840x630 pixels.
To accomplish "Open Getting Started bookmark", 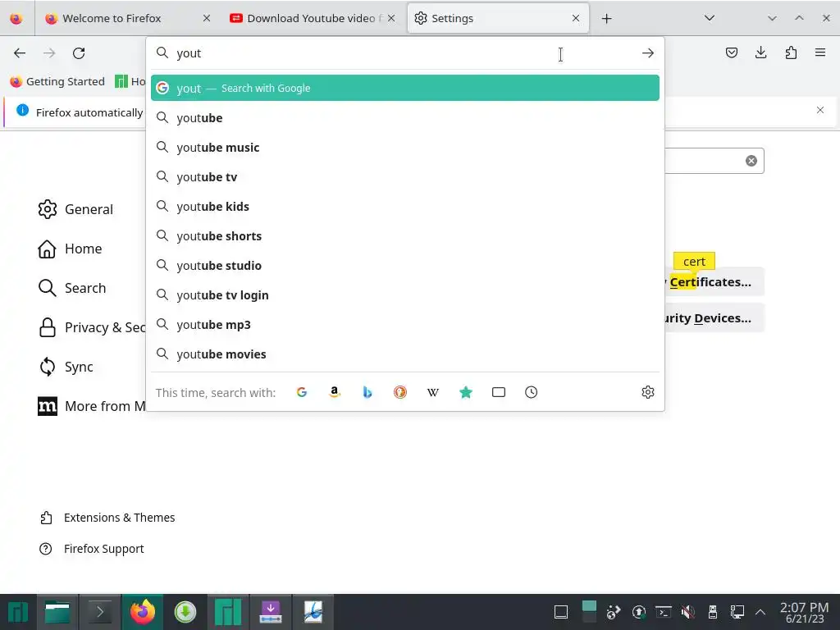I will [57, 81].
